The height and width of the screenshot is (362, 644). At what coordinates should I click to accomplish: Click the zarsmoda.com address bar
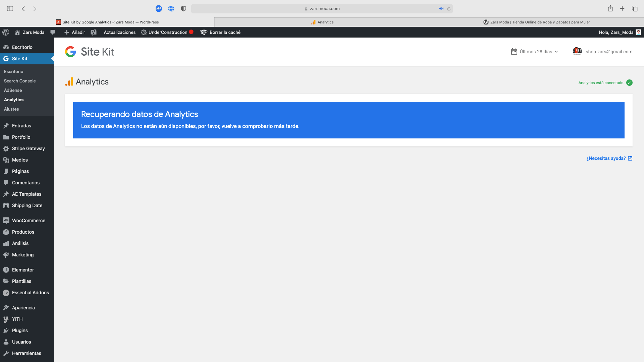point(322,9)
